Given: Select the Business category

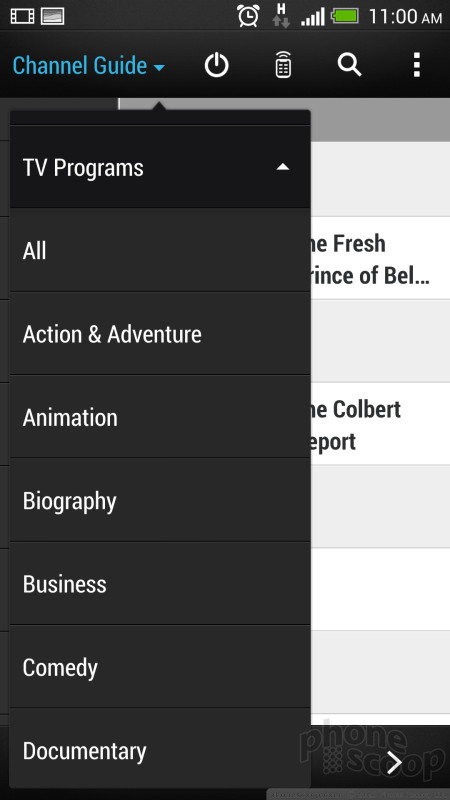Looking at the screenshot, I should (x=160, y=584).
